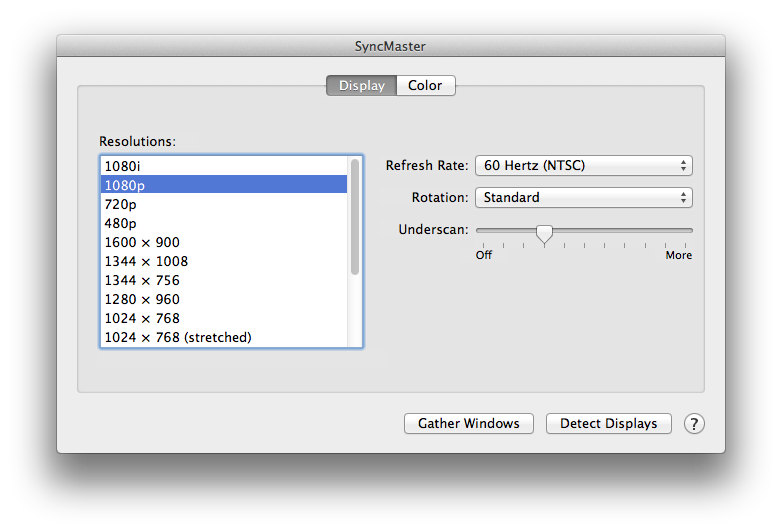Open the Rotation dropdown
Viewport: 782px width, 532px height.
point(584,197)
